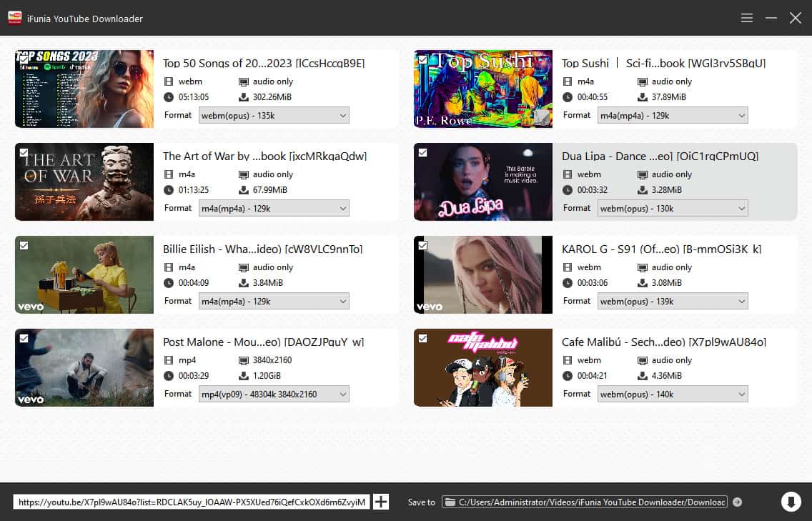The height and width of the screenshot is (521, 812).
Task: Click the Top Sushi video title
Action: click(663, 63)
